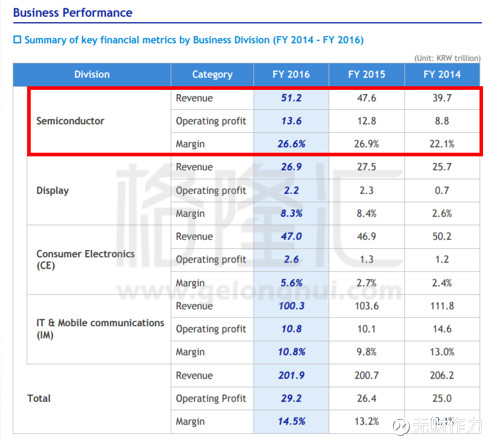Click Semiconductor operating profit '12.8'
Viewport: 491px width, 439px height.
367,121
